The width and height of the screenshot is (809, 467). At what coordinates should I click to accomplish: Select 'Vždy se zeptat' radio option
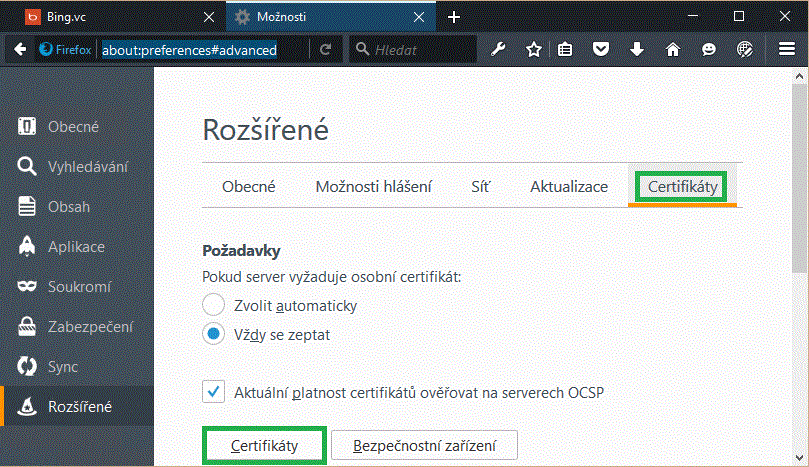(213, 335)
